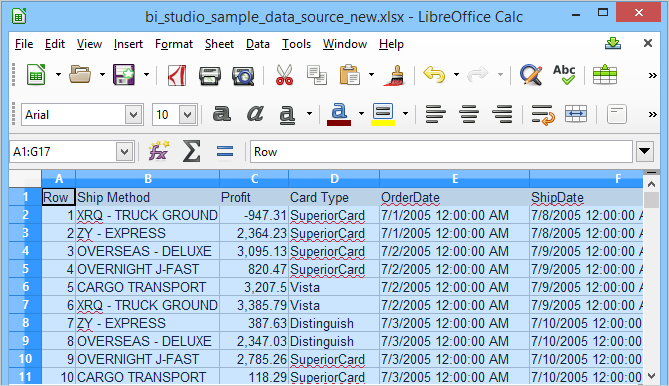669x386 pixels.
Task: Click the Export as PDF icon
Action: [x=177, y=75]
